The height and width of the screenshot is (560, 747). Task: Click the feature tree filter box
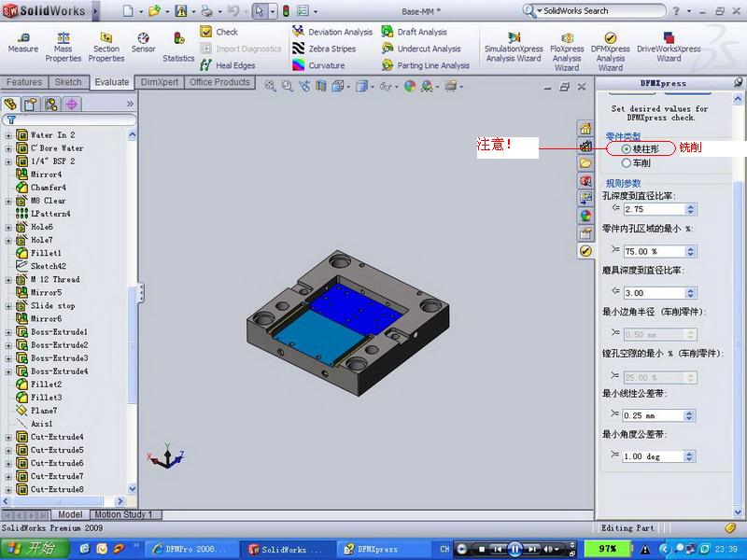69,119
